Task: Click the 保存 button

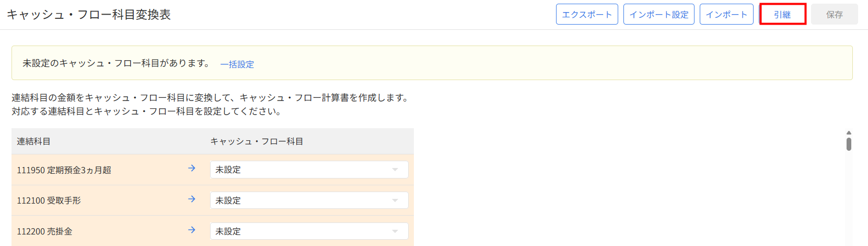Action: 834,14
